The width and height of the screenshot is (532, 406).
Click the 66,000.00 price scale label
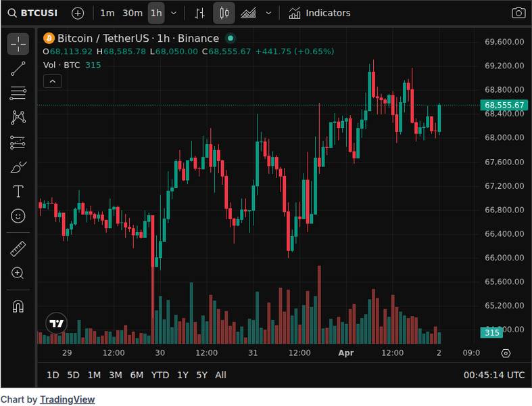tap(504, 258)
